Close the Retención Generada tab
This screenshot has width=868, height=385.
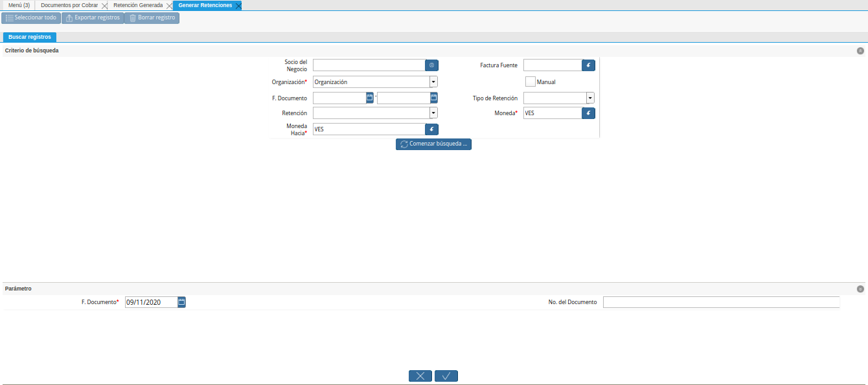coord(169,5)
